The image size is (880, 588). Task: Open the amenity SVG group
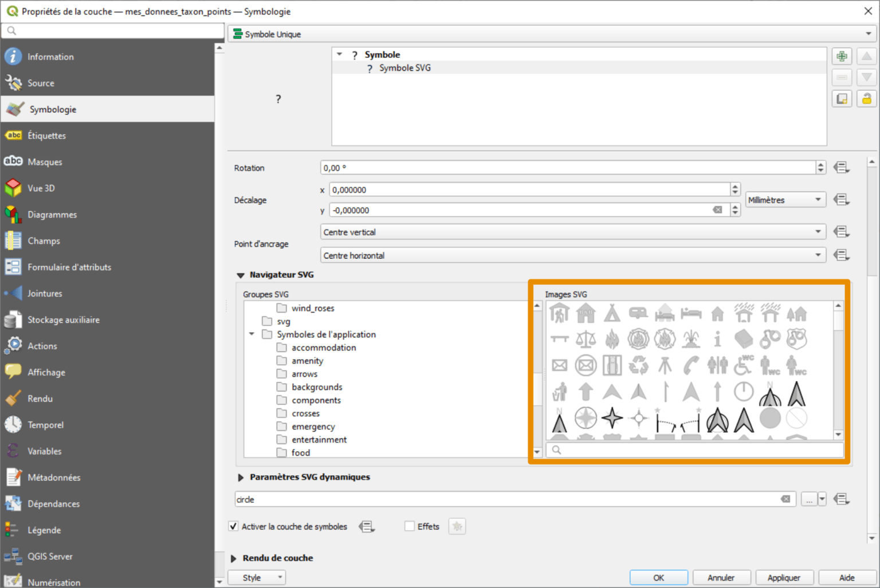tap(307, 361)
